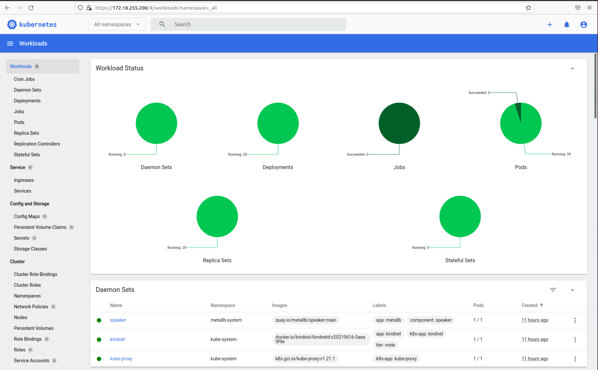Click the Deployments pie chart
Screen dimensions: 598x370
pos(278,123)
